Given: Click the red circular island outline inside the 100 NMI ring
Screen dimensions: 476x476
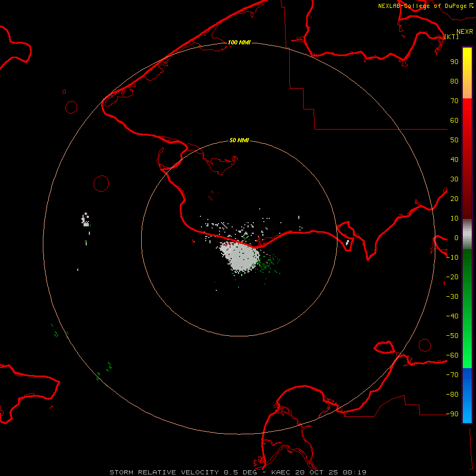Looking at the screenshot, I should pyautogui.click(x=101, y=184).
